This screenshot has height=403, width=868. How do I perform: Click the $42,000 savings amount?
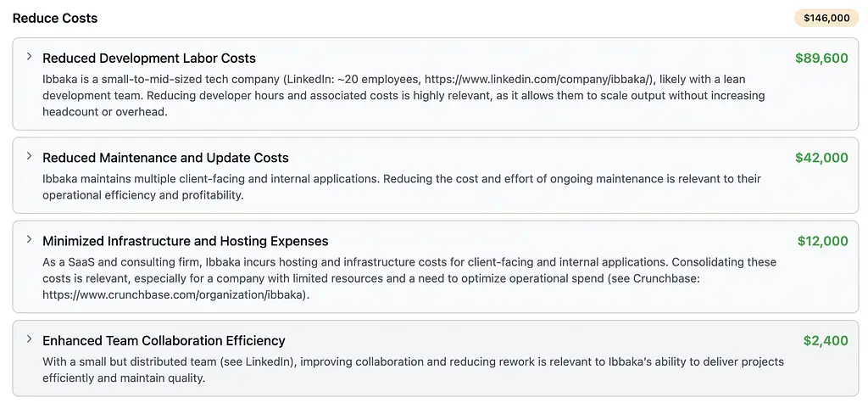[x=821, y=158]
